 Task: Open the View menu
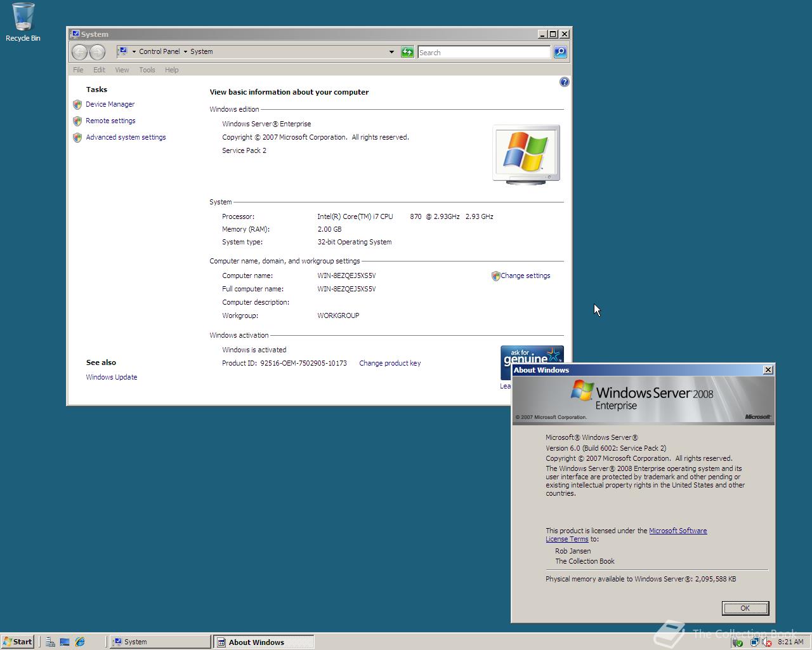pyautogui.click(x=122, y=70)
